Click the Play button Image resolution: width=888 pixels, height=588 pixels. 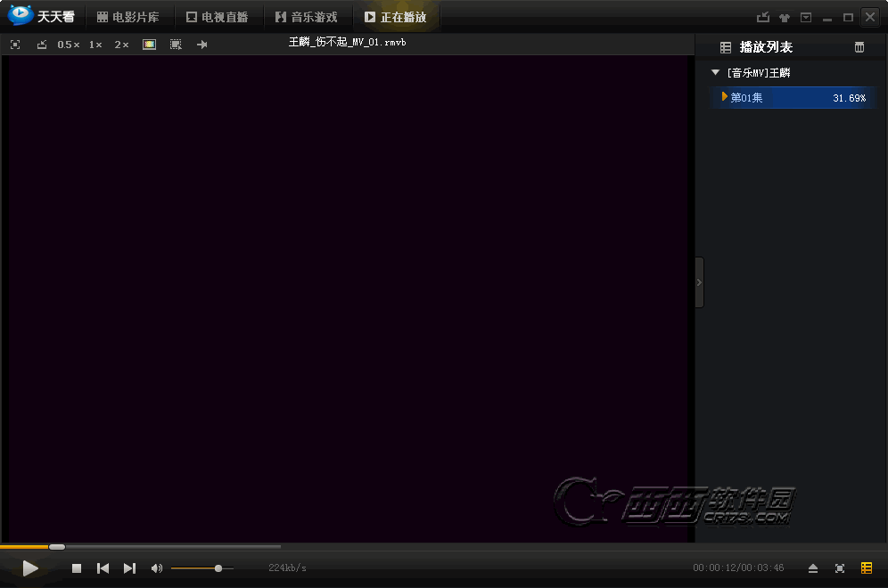(x=30, y=568)
